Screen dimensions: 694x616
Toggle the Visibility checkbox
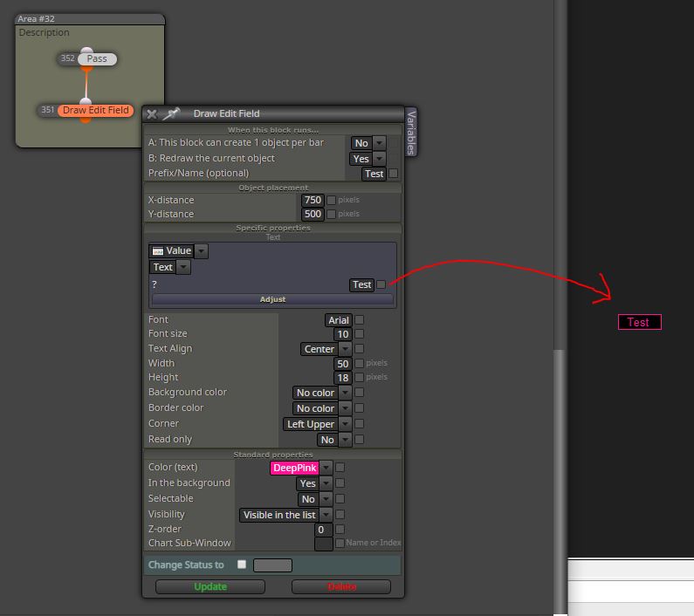click(340, 514)
